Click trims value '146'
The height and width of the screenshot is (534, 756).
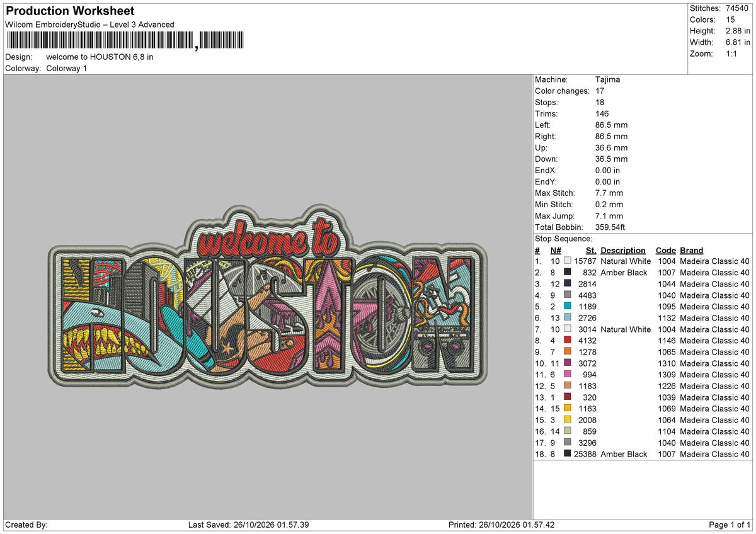click(x=602, y=113)
